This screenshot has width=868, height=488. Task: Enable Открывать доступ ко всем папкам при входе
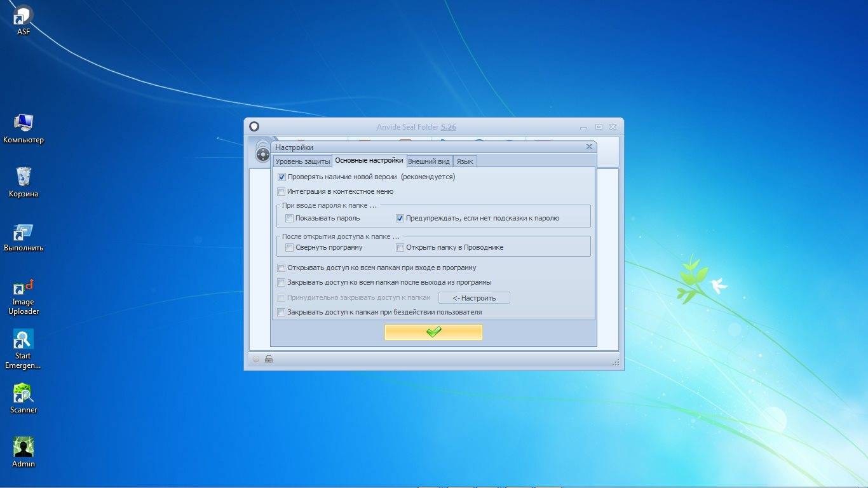coord(281,268)
